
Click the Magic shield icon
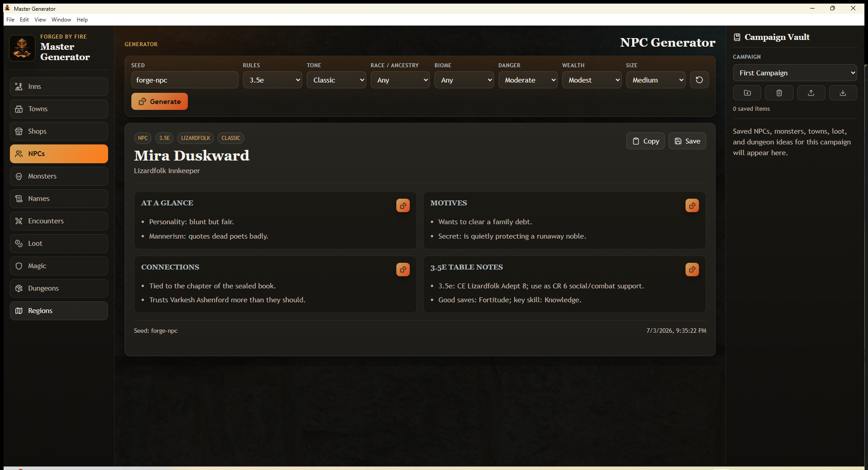pyautogui.click(x=19, y=266)
